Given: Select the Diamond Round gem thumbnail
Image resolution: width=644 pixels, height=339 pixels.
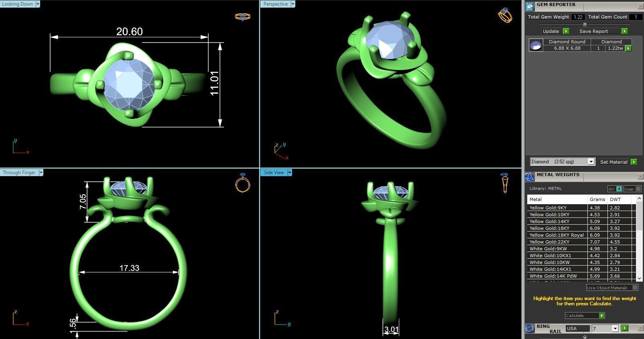Looking at the screenshot, I should [x=536, y=45].
